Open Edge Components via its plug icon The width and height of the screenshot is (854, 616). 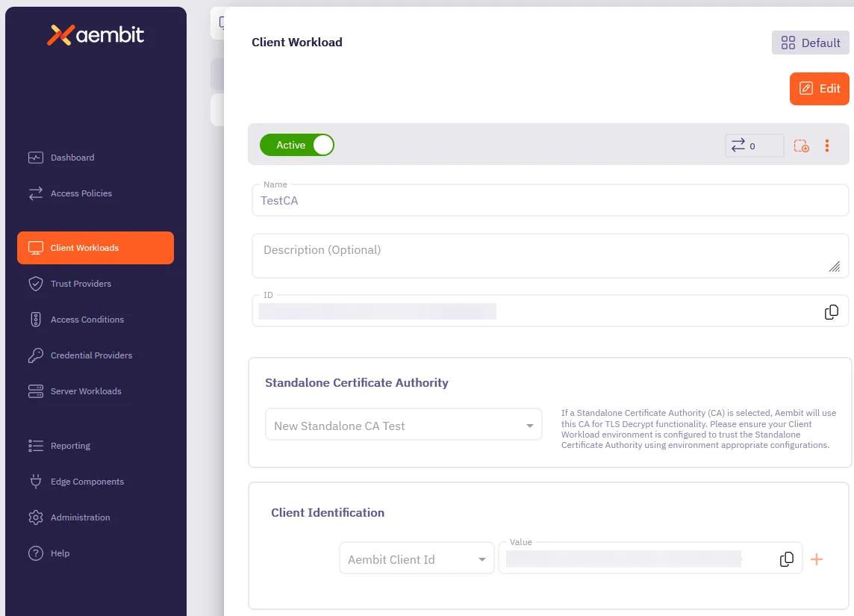[x=35, y=482]
